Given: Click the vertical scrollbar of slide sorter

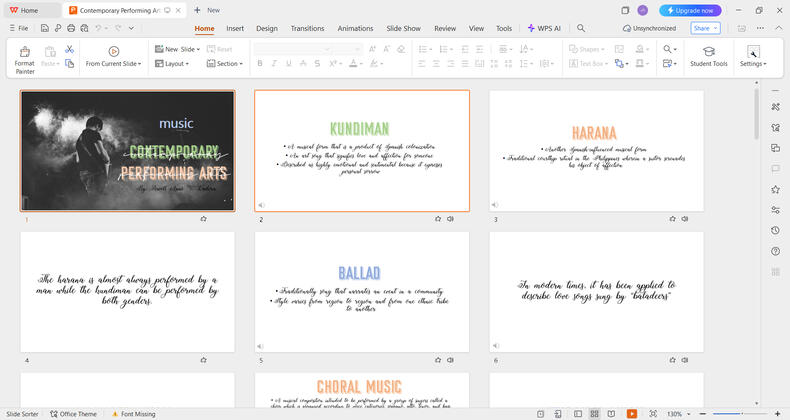Looking at the screenshot, I should click(x=756, y=114).
